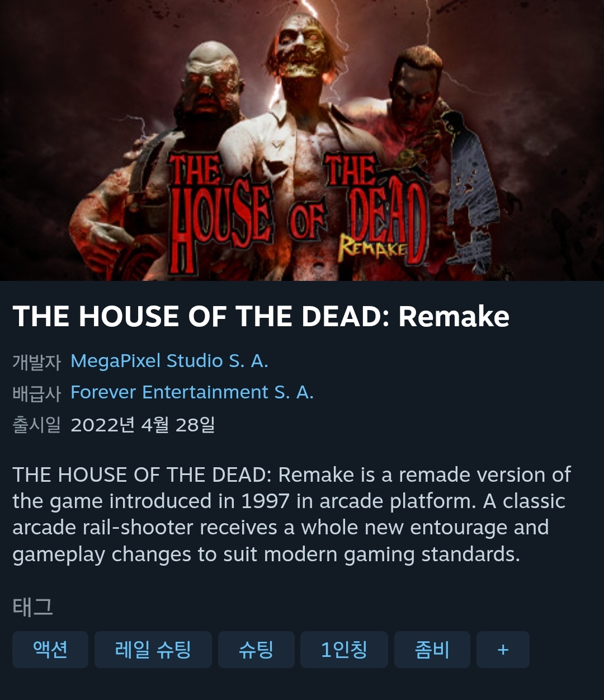Open the 좀비 tag
604x700 pixels.
coord(432,650)
